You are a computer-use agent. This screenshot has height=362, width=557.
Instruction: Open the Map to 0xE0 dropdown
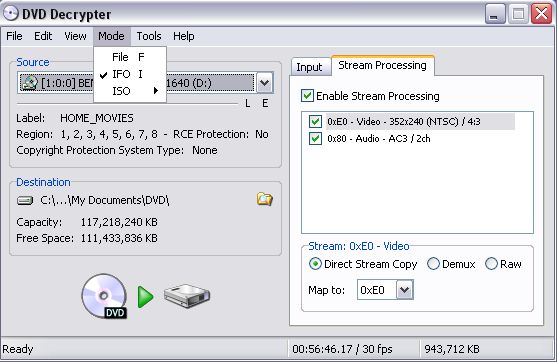point(405,290)
